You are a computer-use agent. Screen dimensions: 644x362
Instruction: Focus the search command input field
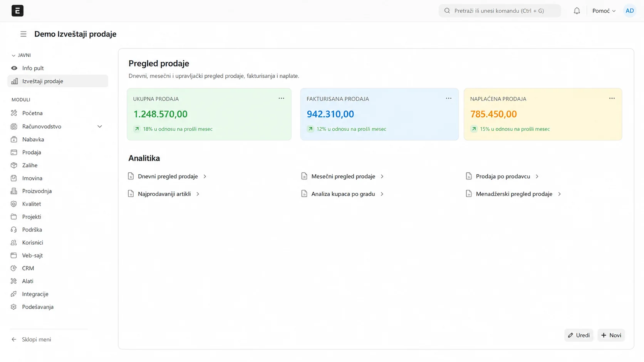(500, 11)
